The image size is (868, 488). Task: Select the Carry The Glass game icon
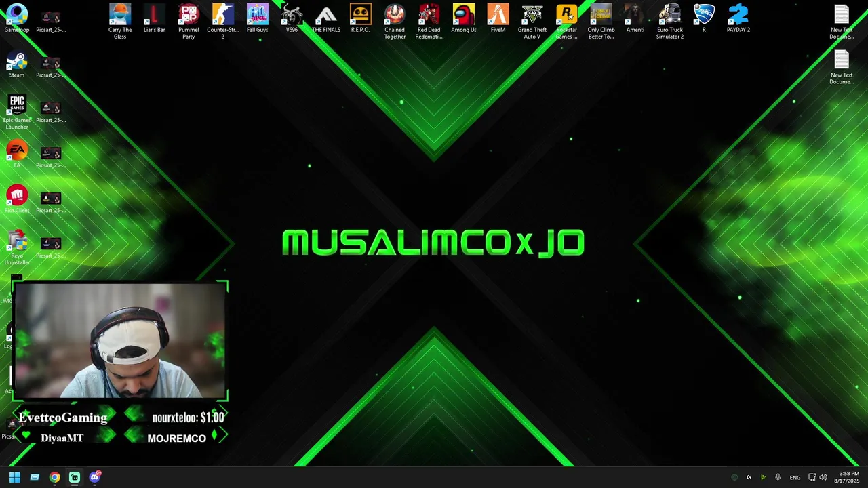click(120, 22)
